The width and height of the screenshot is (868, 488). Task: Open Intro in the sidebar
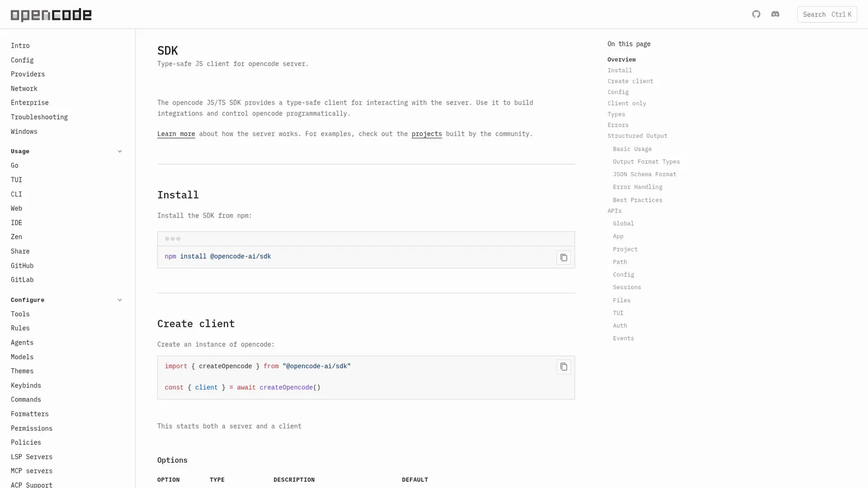20,46
